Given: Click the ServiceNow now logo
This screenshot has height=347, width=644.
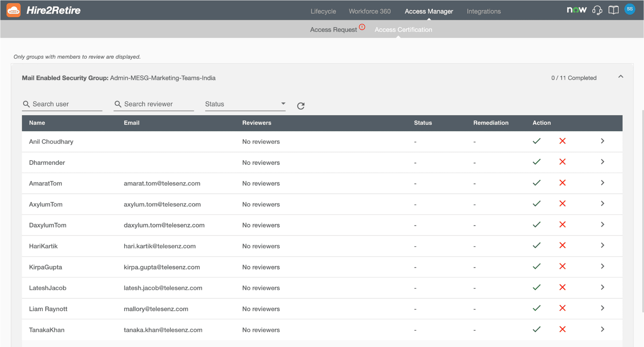Looking at the screenshot, I should pyautogui.click(x=576, y=10).
